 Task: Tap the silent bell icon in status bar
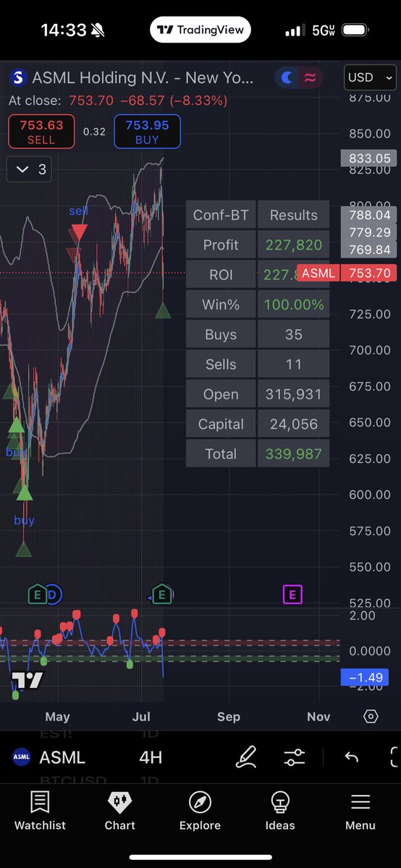pyautogui.click(x=97, y=30)
